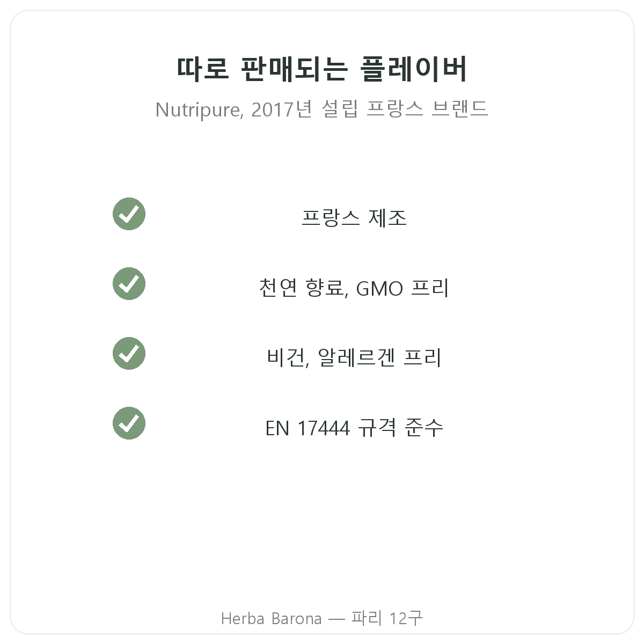Select the green check next to 천연 향료
644x644 pixels.
point(129,284)
